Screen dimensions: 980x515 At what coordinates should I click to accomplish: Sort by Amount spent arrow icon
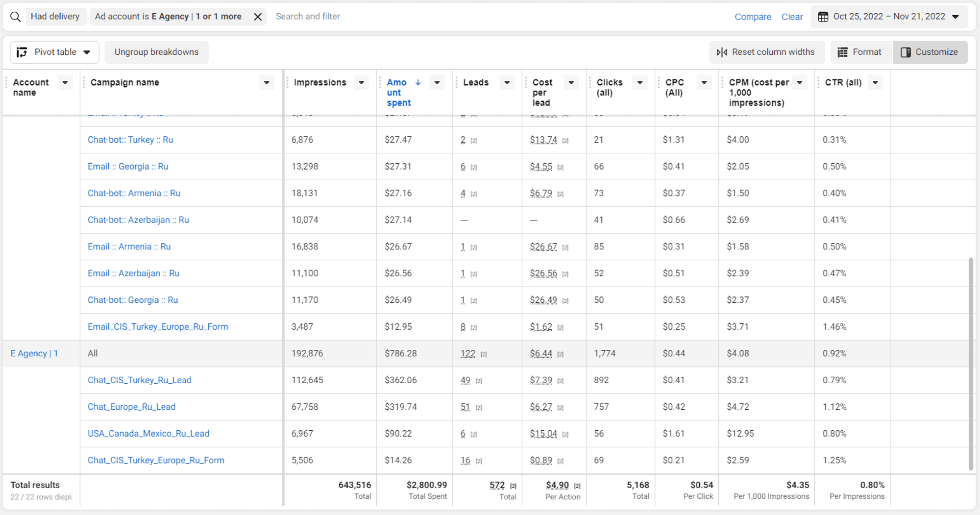[x=418, y=82]
